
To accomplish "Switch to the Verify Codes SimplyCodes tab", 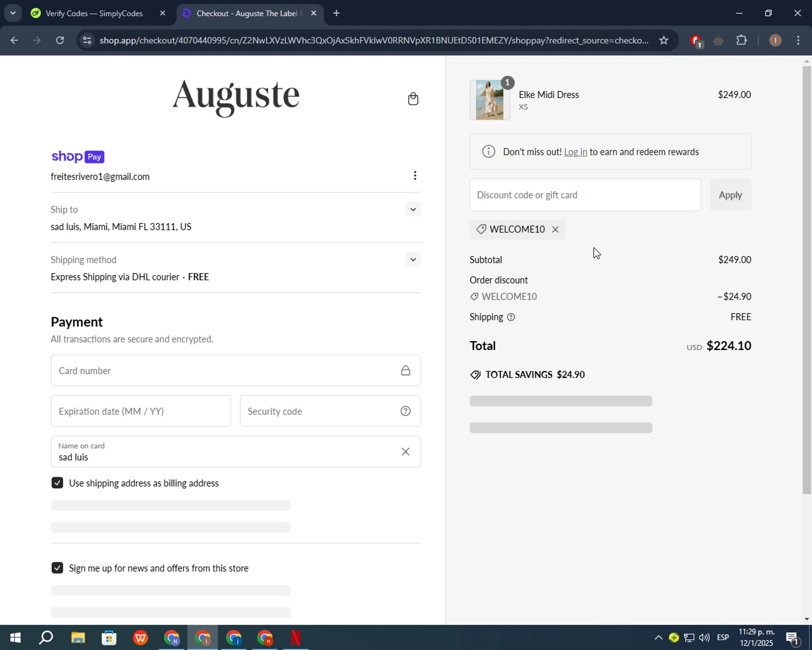I will [x=94, y=13].
